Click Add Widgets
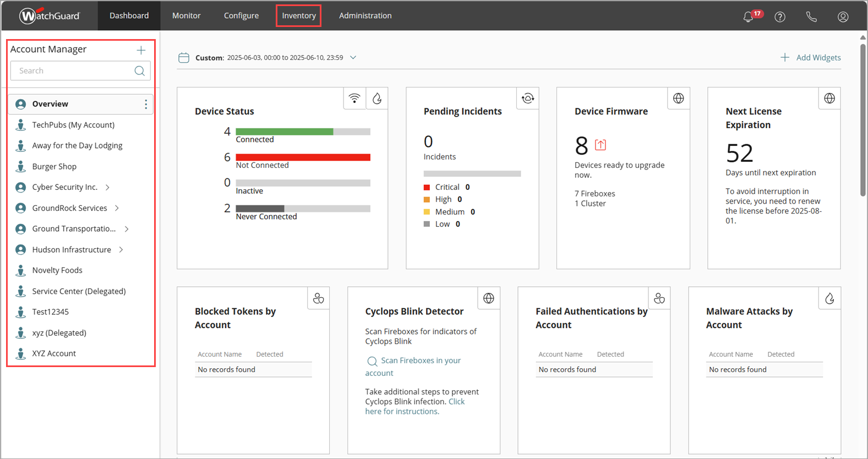 tap(810, 57)
